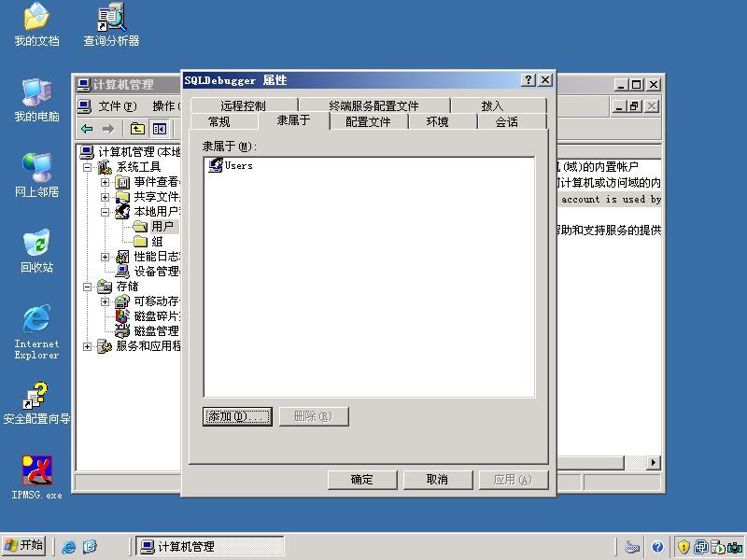Open the 我的文档 desktop icon

[x=36, y=25]
